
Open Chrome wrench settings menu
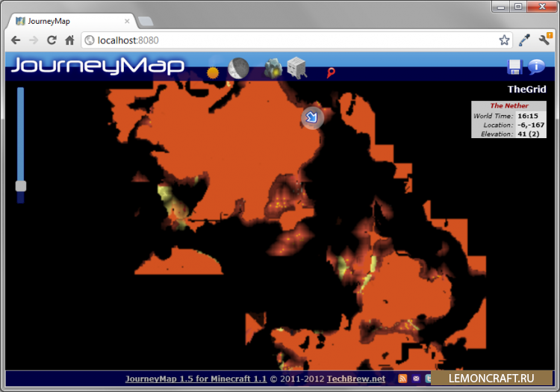click(544, 40)
